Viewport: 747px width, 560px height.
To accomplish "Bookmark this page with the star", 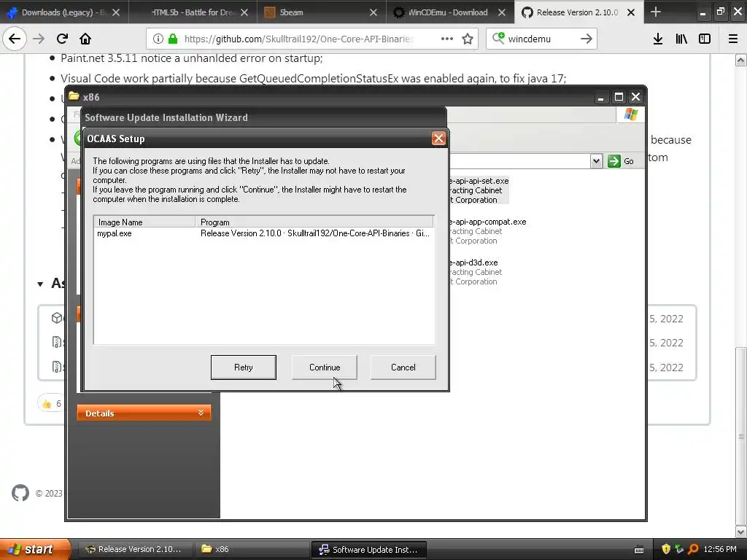I will 468,39.
